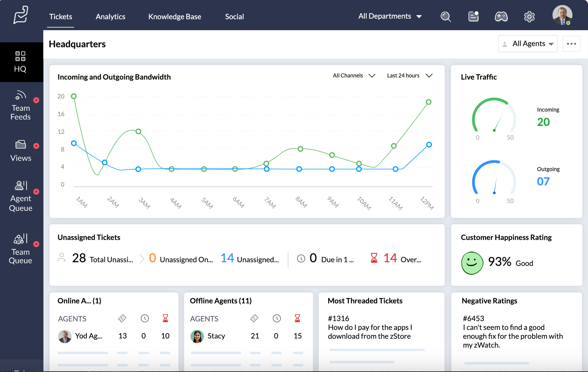Switch to the Analytics tab
The height and width of the screenshot is (372, 588).
coord(111,16)
